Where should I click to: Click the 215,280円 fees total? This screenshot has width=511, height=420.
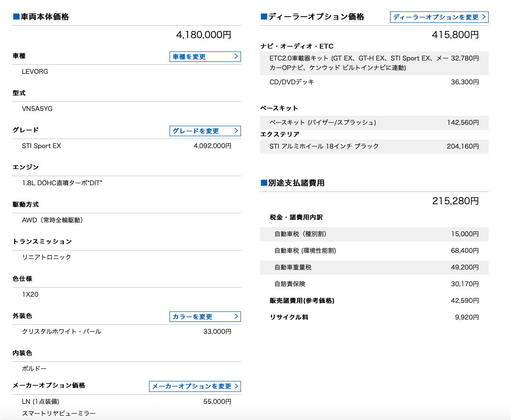click(x=455, y=201)
